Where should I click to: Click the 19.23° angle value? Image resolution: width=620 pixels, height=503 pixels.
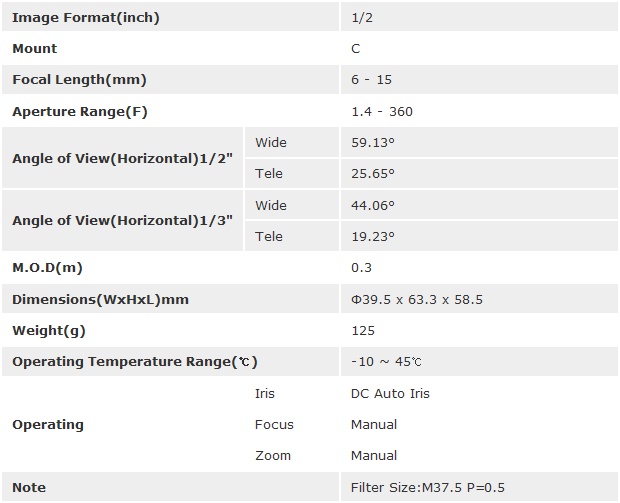[x=373, y=236]
